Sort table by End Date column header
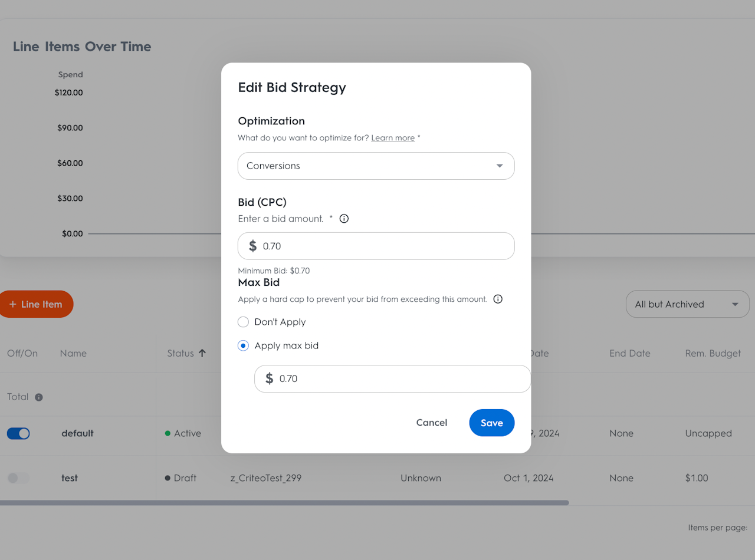Image resolution: width=755 pixels, height=560 pixels. pyautogui.click(x=630, y=353)
